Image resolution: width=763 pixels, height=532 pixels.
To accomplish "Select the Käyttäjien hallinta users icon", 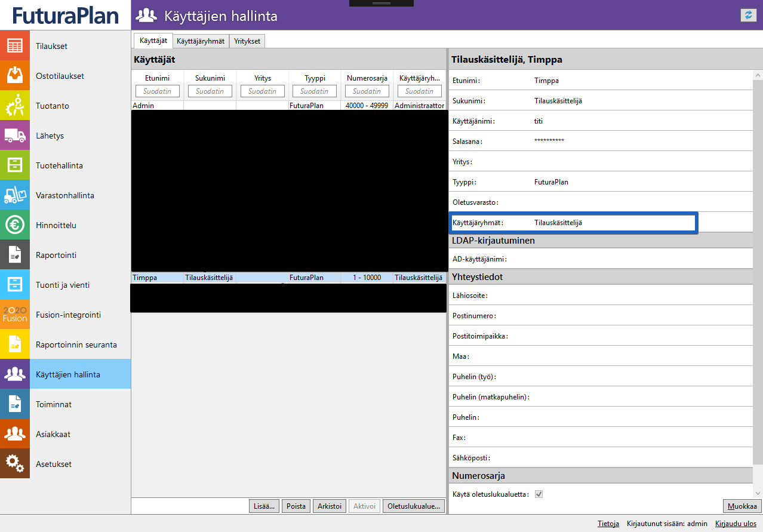I will click(15, 374).
